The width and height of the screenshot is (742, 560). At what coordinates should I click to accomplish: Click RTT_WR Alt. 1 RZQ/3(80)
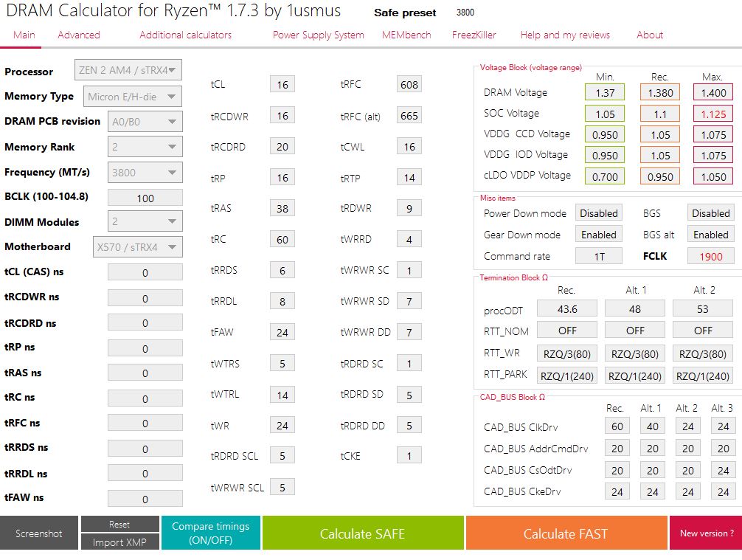coord(634,353)
